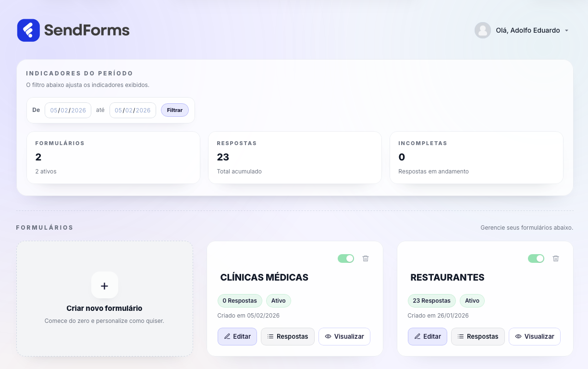Click the SendForms logo icon
The width and height of the screenshot is (588, 369).
pos(28,30)
